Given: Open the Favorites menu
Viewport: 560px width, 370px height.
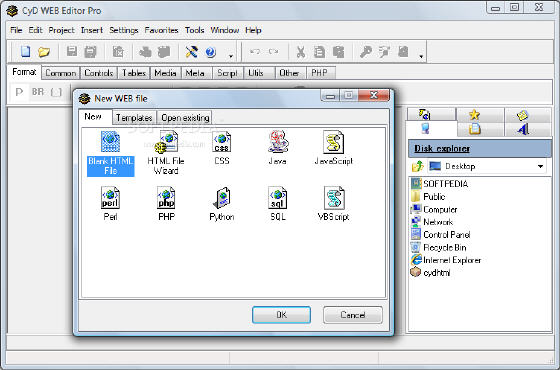Looking at the screenshot, I should pyautogui.click(x=161, y=30).
